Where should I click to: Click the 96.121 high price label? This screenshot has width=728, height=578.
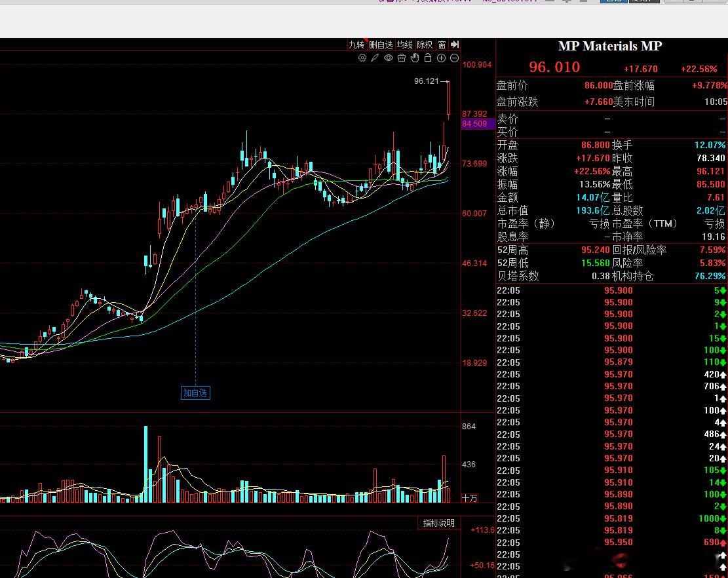pyautogui.click(x=426, y=81)
